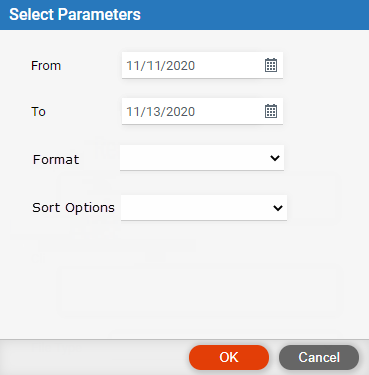The image size is (369, 375).
Task: Click the Format label text
Action: (x=56, y=160)
